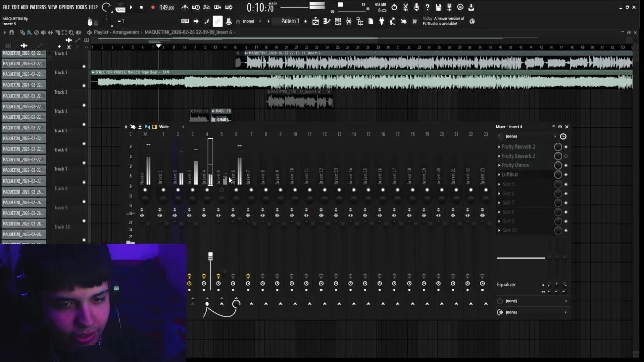Open the Channel rack icon

coord(338,21)
